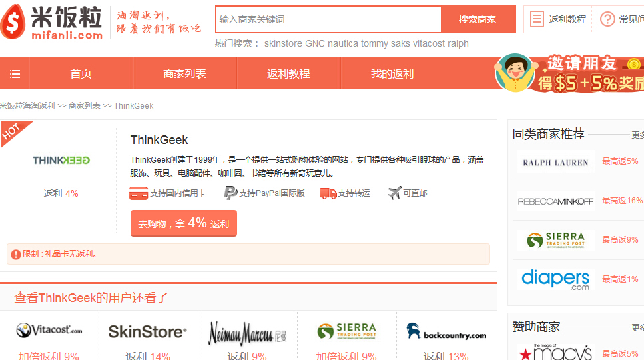Click 最高返9% next to Sierra
Screen dimensions: 644x360
click(620, 240)
